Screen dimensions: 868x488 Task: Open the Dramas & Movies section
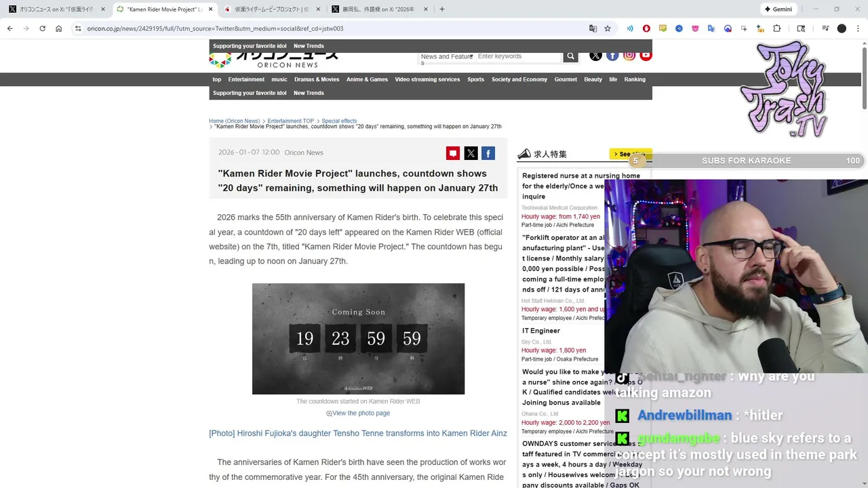(317, 79)
